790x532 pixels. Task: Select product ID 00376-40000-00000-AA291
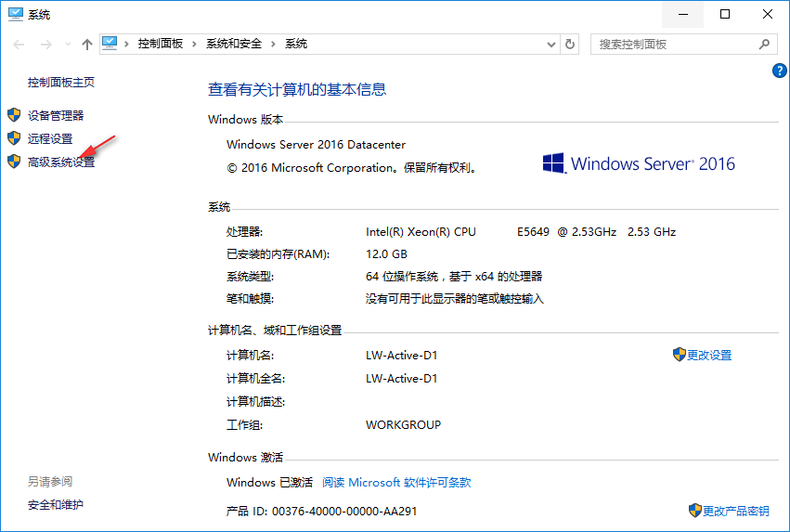coord(344,511)
